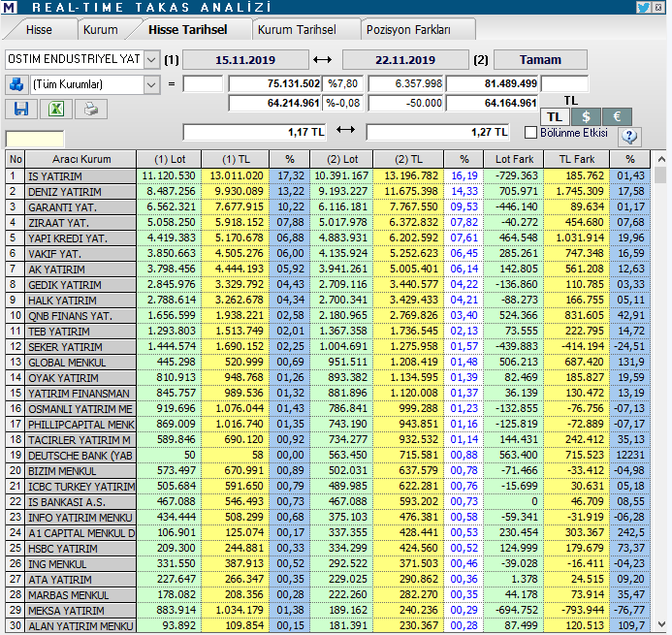
Task: Sort by Aracı Kurum column header
Action: 81,159
